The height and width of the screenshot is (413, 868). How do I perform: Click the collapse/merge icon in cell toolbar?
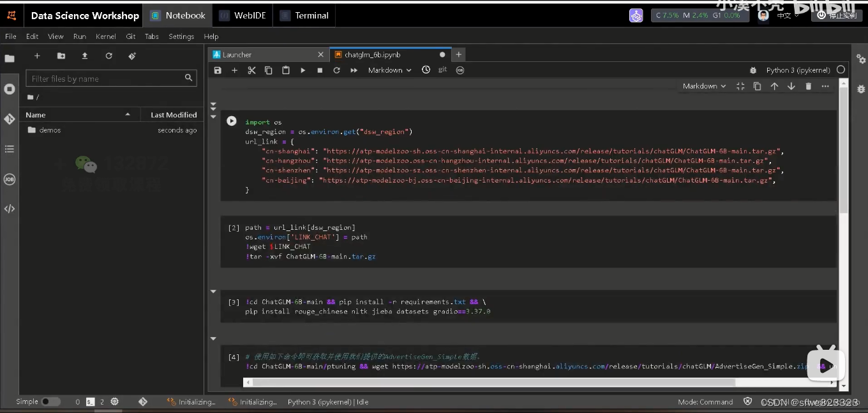point(740,86)
